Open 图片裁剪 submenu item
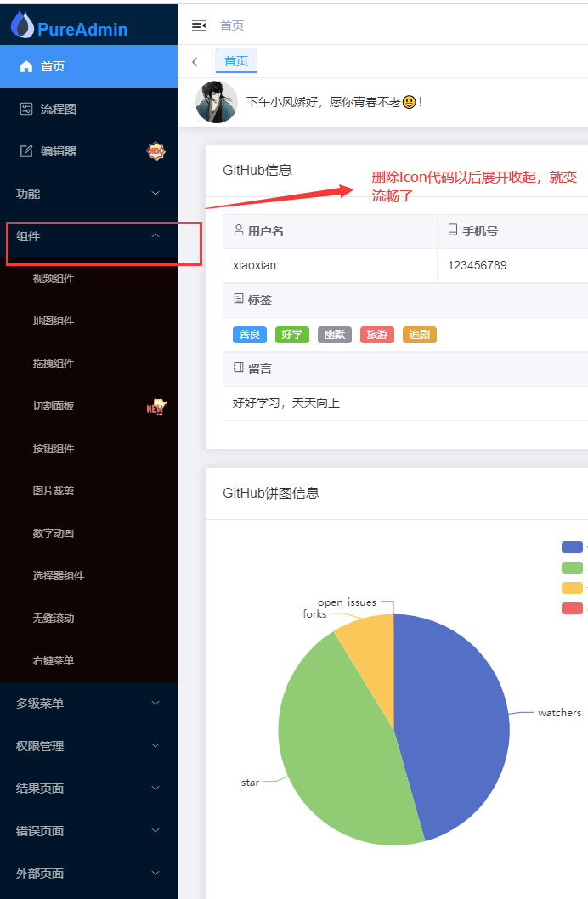Image resolution: width=588 pixels, height=899 pixels. tap(89, 491)
